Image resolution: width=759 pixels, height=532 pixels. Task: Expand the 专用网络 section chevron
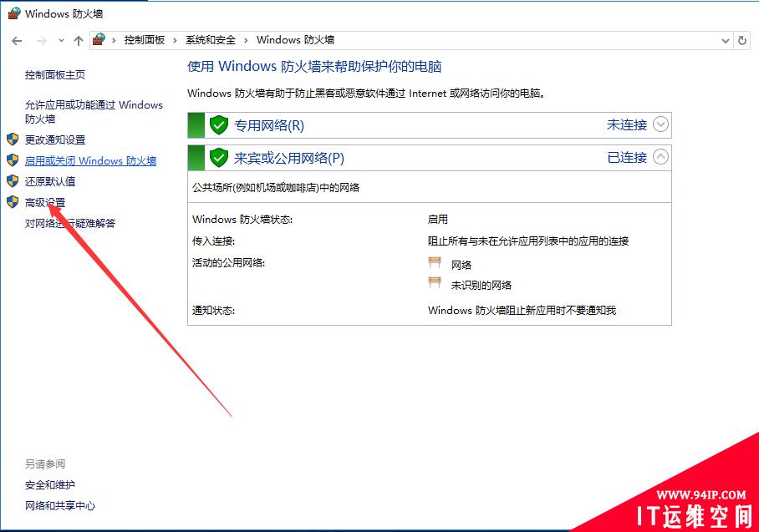660,124
